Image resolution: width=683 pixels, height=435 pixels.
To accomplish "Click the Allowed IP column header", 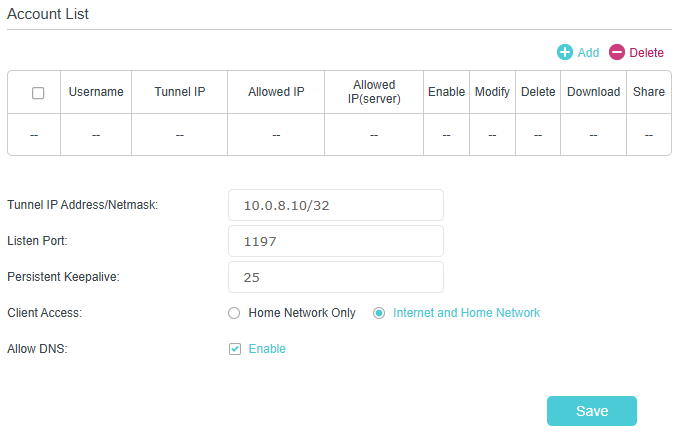I will pos(276,92).
